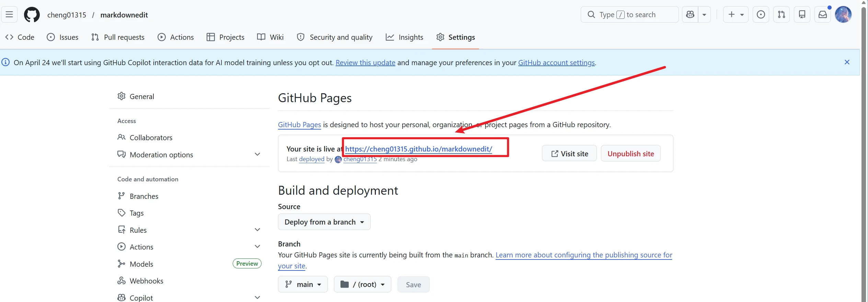The width and height of the screenshot is (868, 302).
Task: Open the issues icon in header
Action: 761,14
